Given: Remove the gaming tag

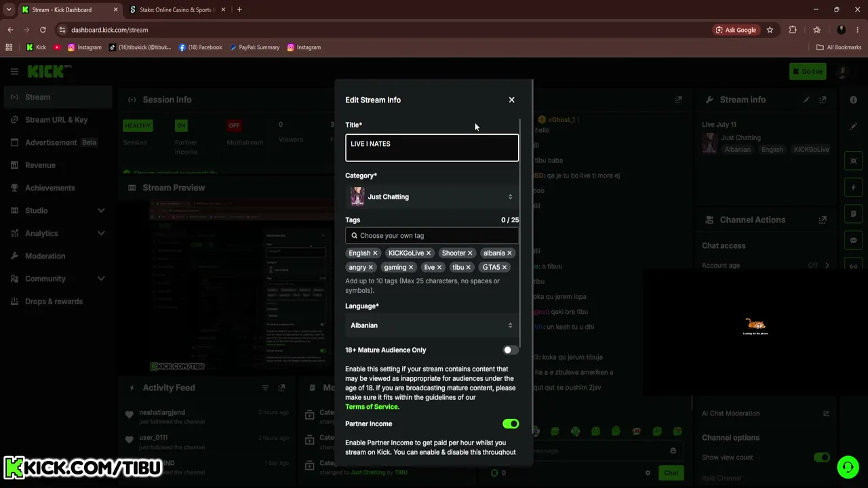Looking at the screenshot, I should pos(411,267).
